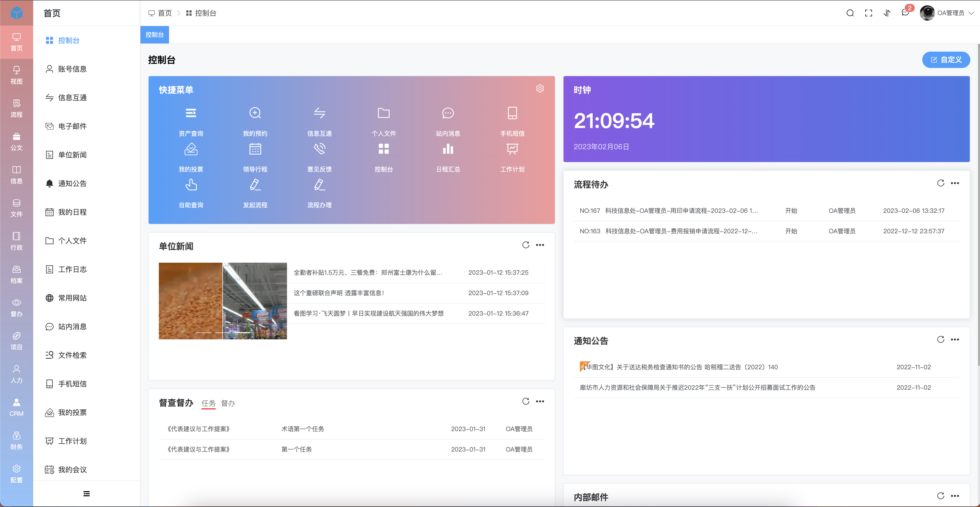Click the 资产查询 quick menu icon
The image size is (980, 507).
(x=191, y=113)
